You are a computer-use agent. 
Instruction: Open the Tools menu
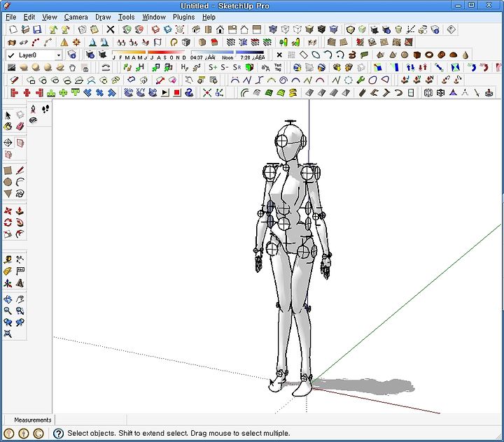[x=126, y=17]
